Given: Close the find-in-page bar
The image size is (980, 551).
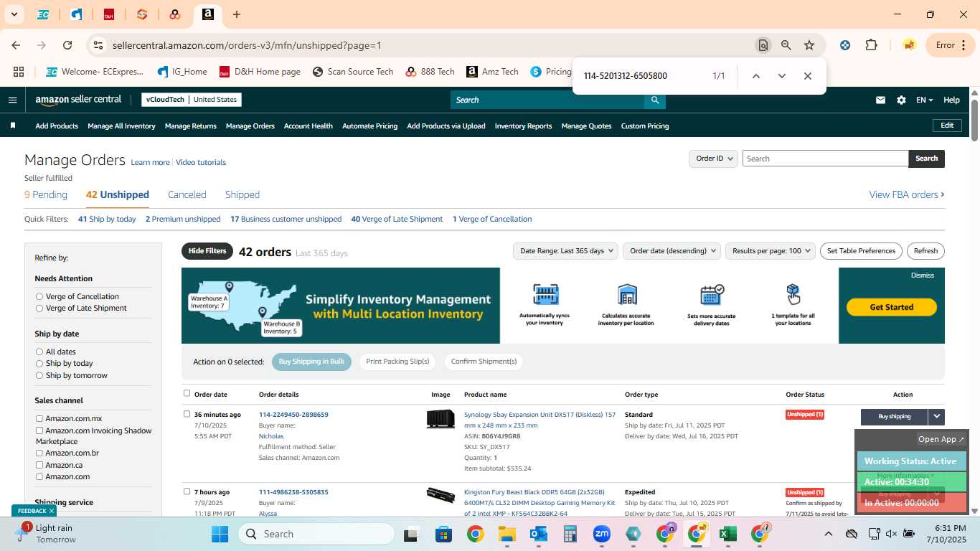Looking at the screenshot, I should click(808, 76).
